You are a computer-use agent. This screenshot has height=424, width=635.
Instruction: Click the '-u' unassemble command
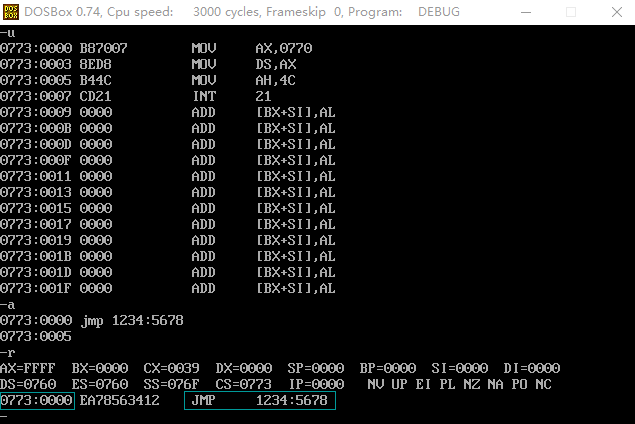8,32
